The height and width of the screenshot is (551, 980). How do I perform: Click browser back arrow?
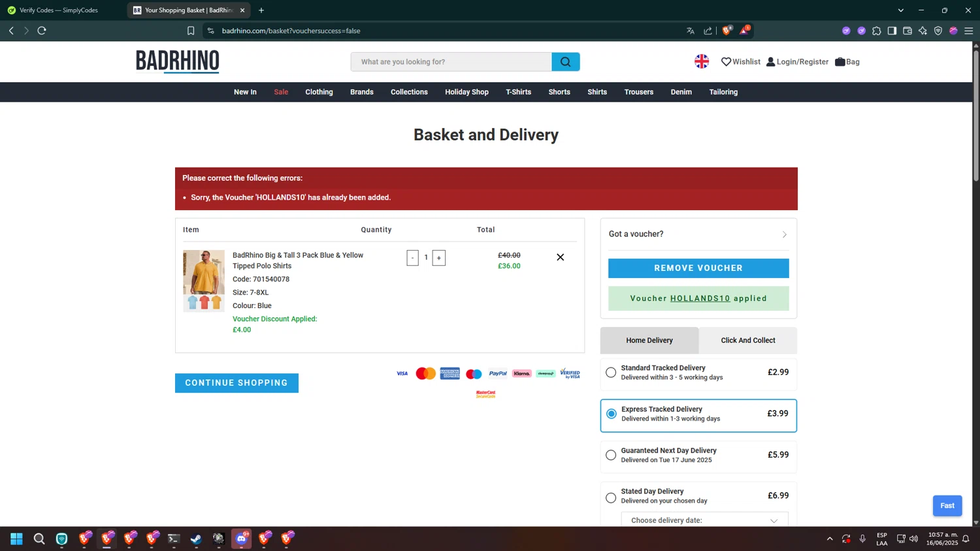click(x=11, y=31)
